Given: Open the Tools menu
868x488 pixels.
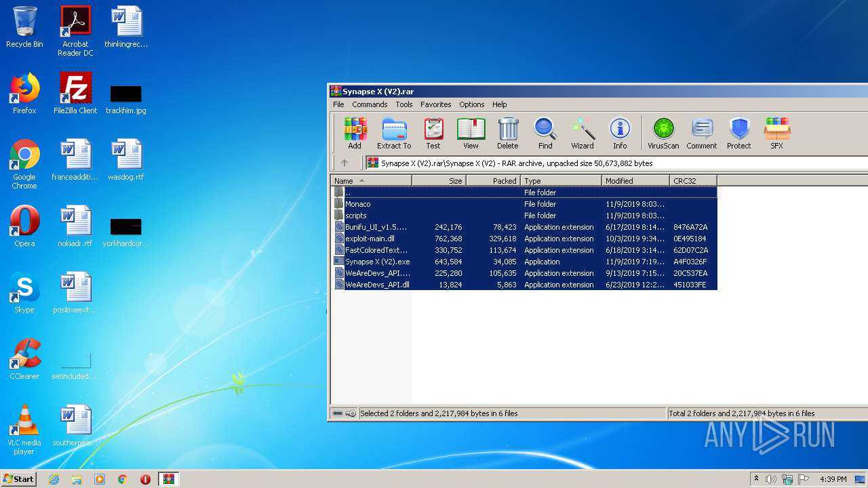Looking at the screenshot, I should pyautogui.click(x=404, y=104).
